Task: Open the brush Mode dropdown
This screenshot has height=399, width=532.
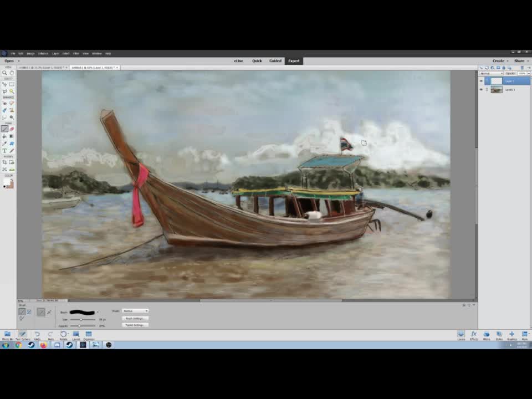Action: click(135, 311)
